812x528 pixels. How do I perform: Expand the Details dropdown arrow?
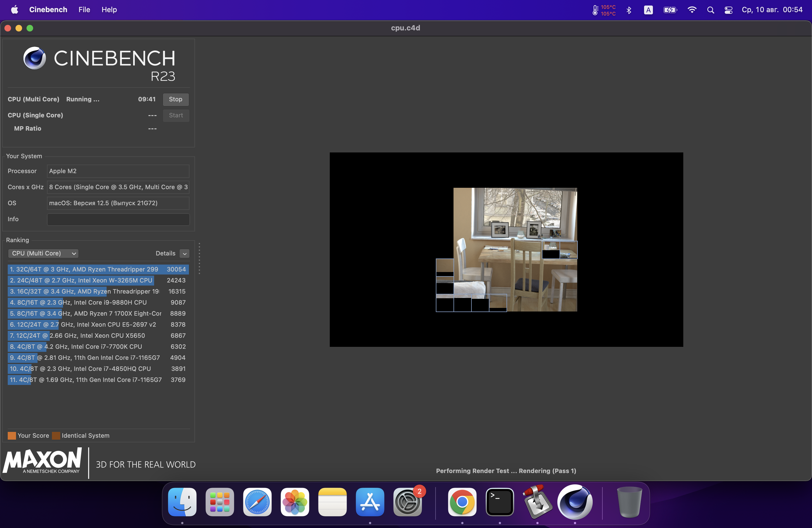pos(184,254)
